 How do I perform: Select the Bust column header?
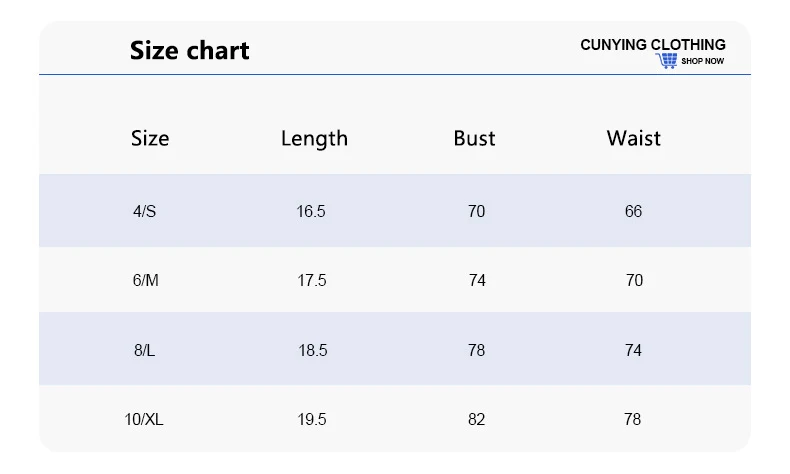coord(474,138)
